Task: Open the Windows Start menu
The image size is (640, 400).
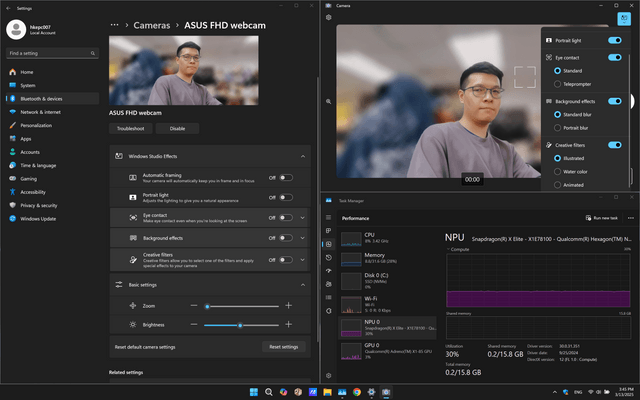Action: [x=253, y=392]
